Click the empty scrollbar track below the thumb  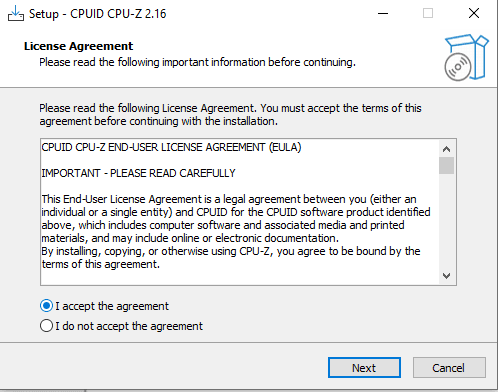[446, 221]
